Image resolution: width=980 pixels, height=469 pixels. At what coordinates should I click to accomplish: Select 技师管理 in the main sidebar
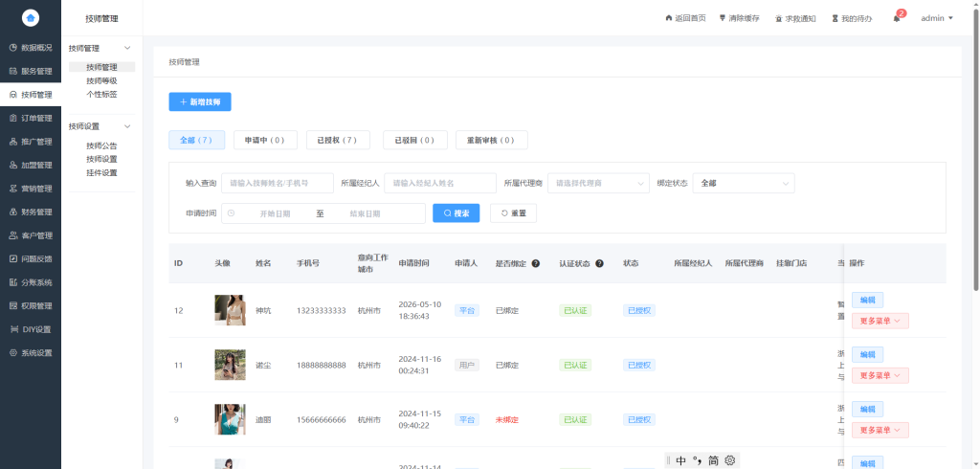click(x=31, y=95)
